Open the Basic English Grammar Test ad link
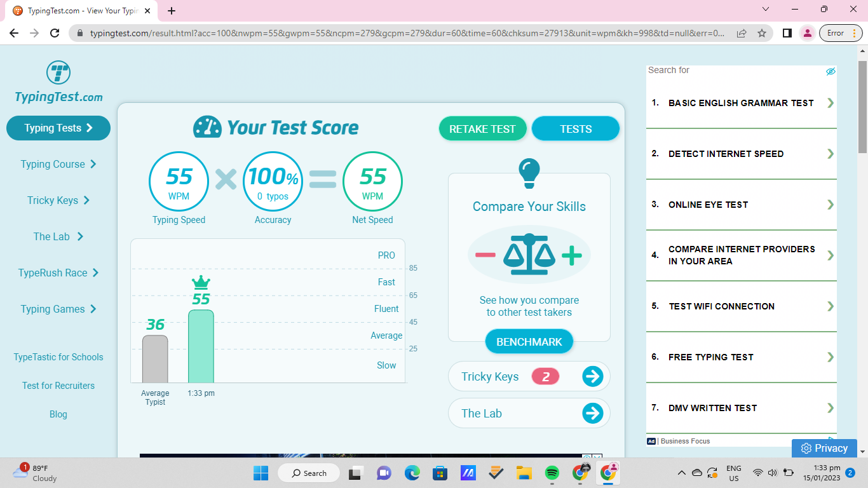 (x=741, y=103)
